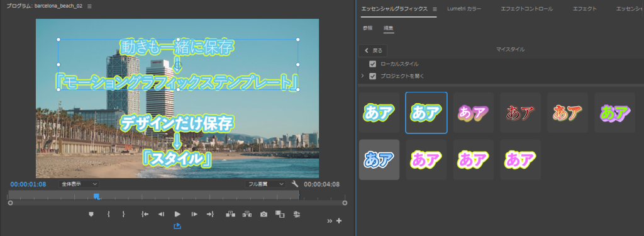Select the blue-bordered highlighted style thumbnail
This screenshot has height=236, width=644.
coord(426,113)
